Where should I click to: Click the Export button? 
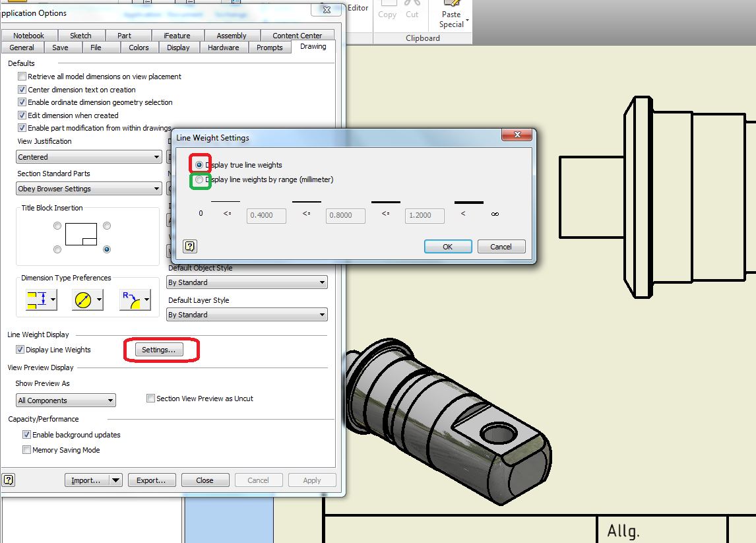[152, 480]
